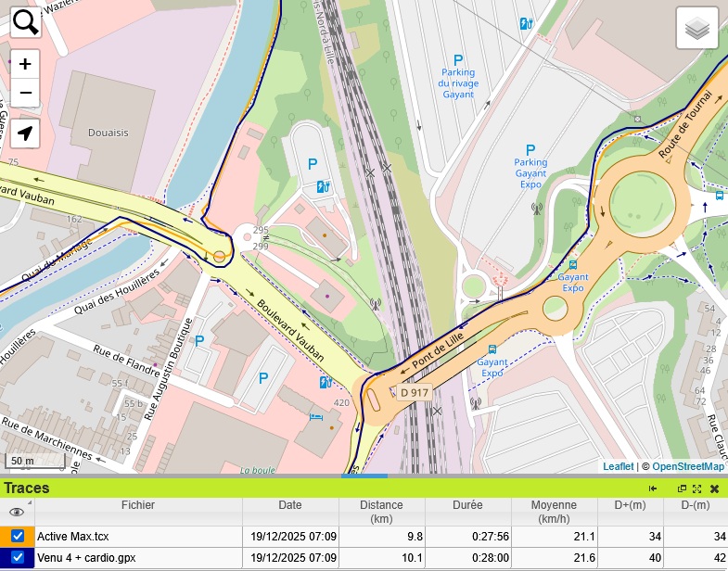This screenshot has width=728, height=571.
Task: Uncheck the Venu 4 + cardio.gpx checkbox
Action: click(x=18, y=557)
